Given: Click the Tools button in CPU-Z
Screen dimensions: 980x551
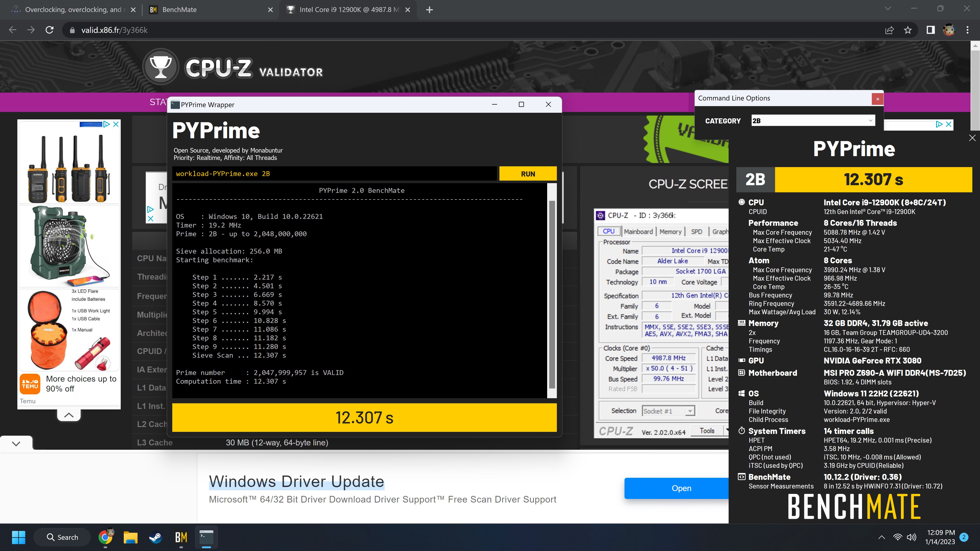Looking at the screenshot, I should 707,431.
